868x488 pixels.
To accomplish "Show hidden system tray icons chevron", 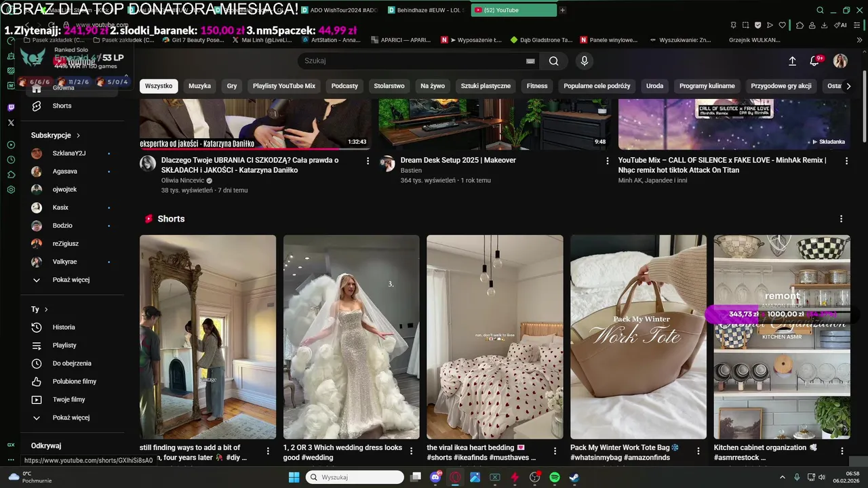I will pyautogui.click(x=782, y=477).
